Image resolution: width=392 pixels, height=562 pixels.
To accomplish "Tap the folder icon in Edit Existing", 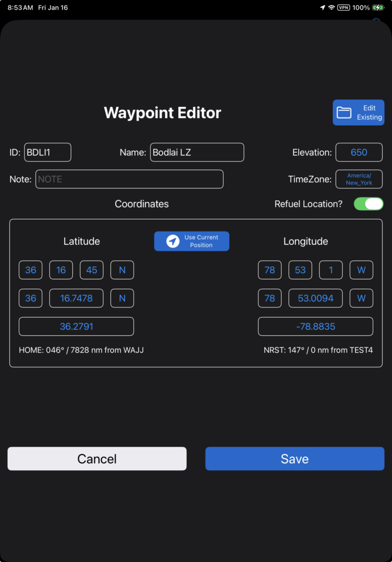I will 344,113.
